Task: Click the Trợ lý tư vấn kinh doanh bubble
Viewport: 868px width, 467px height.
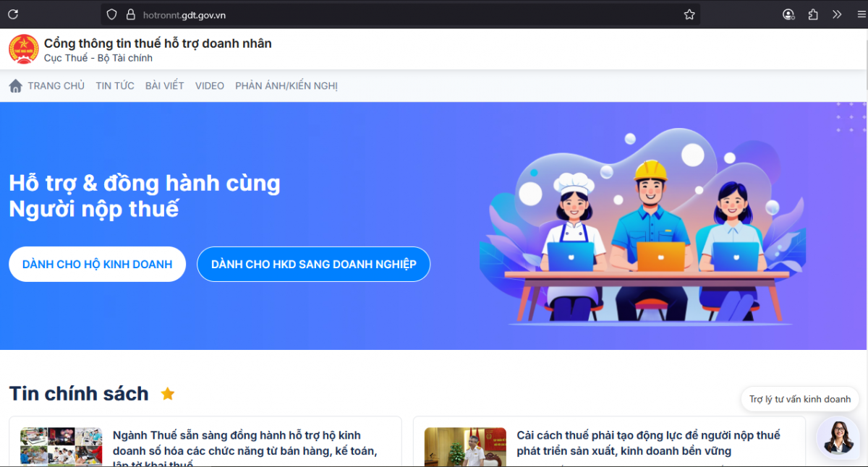Action: point(800,398)
